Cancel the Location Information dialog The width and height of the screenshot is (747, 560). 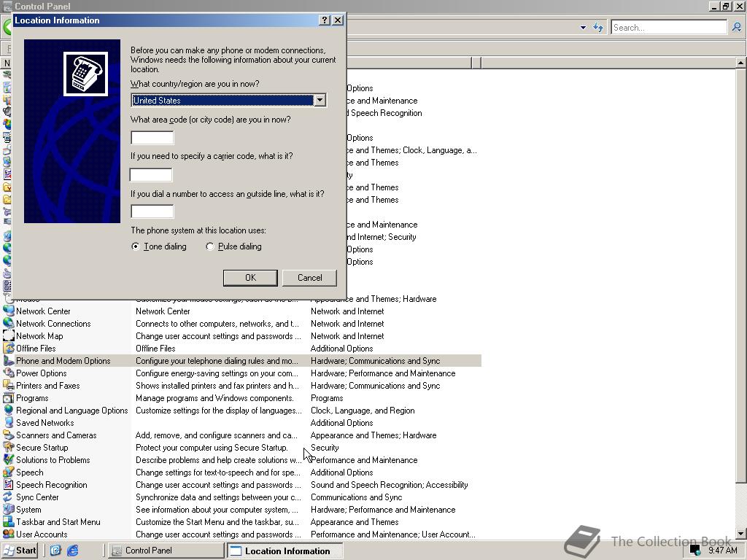(309, 278)
